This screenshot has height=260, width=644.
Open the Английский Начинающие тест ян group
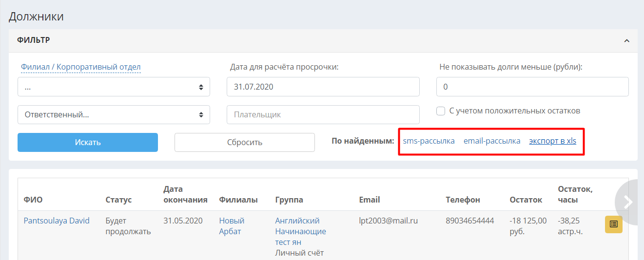[300, 231]
